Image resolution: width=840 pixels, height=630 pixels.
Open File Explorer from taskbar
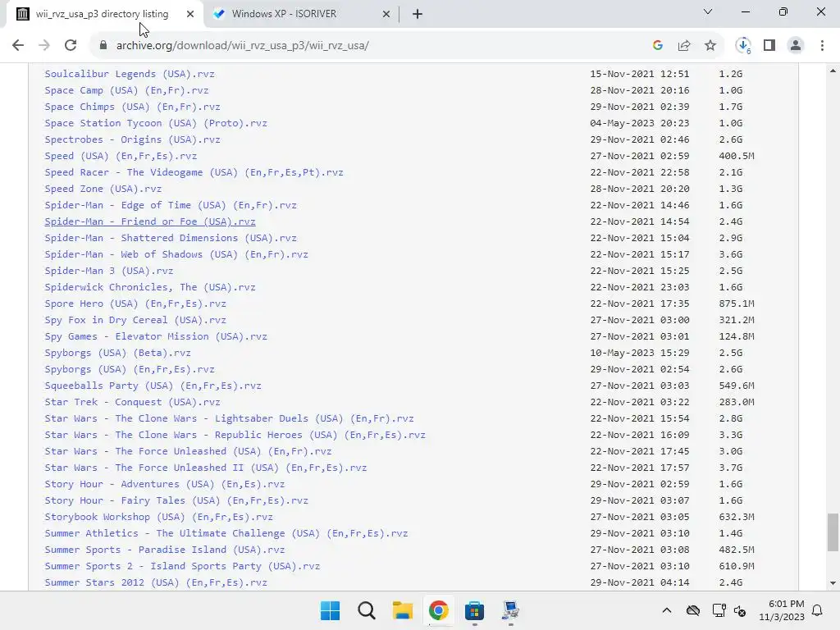[x=402, y=610]
